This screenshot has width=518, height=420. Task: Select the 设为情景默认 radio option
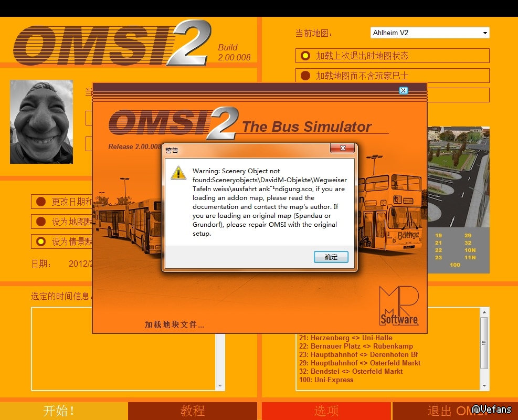[x=62, y=241]
